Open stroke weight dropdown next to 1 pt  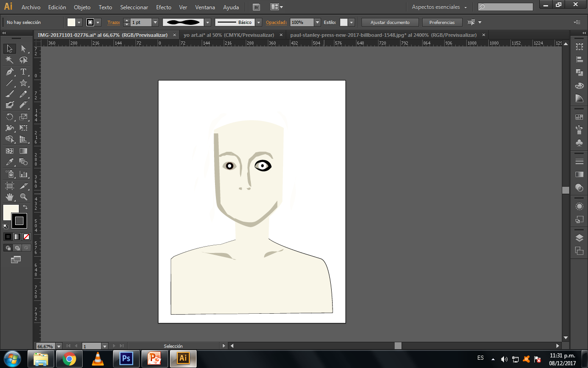tap(155, 22)
